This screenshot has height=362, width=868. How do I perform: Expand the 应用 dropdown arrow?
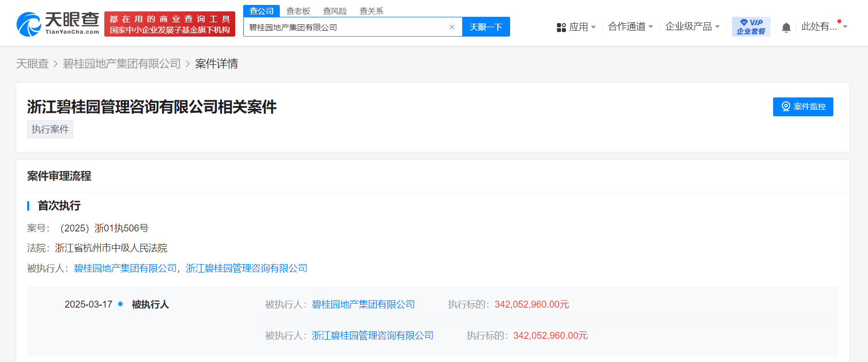[x=594, y=27]
